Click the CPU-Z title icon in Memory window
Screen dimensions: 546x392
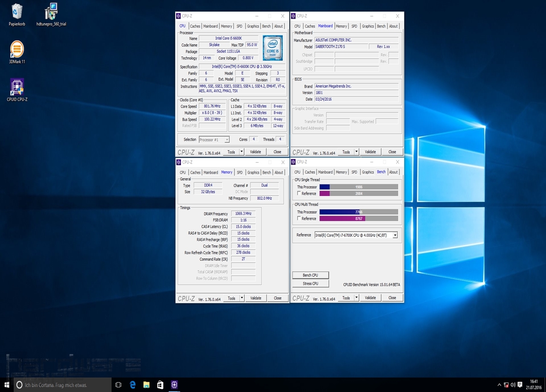pyautogui.click(x=178, y=162)
